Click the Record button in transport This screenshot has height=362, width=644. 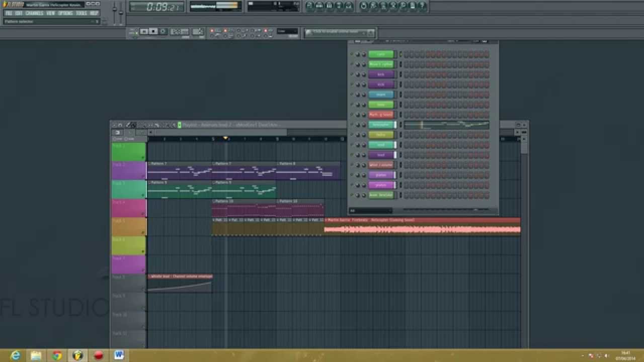[163, 31]
